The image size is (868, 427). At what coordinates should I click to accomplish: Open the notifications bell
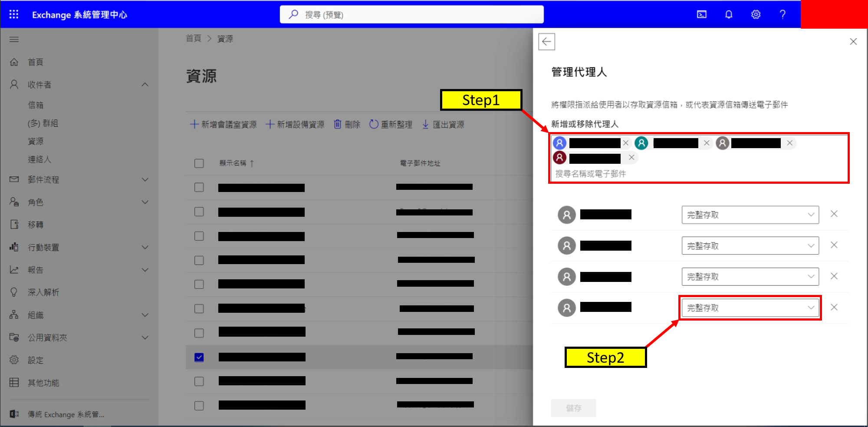pyautogui.click(x=729, y=14)
